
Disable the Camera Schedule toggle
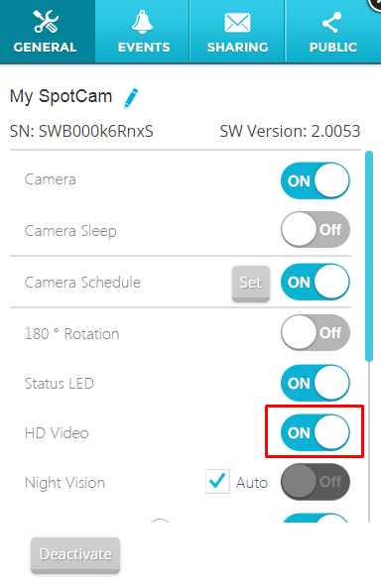[x=316, y=282]
